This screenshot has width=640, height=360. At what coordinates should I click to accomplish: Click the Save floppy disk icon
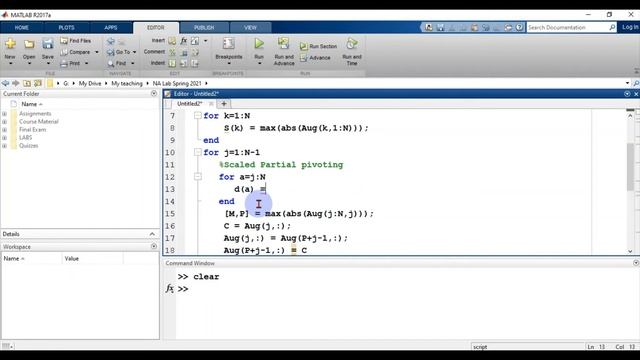[x=48, y=44]
